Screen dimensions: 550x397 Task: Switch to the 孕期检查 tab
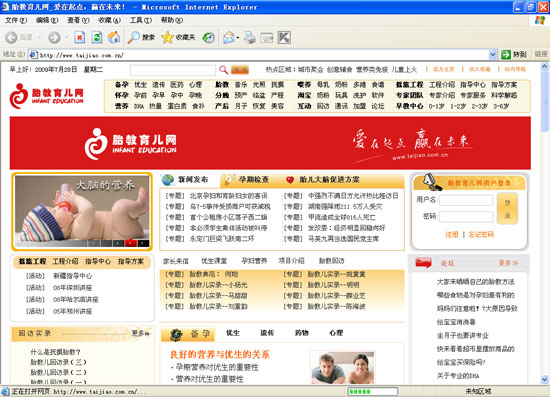coord(254,180)
